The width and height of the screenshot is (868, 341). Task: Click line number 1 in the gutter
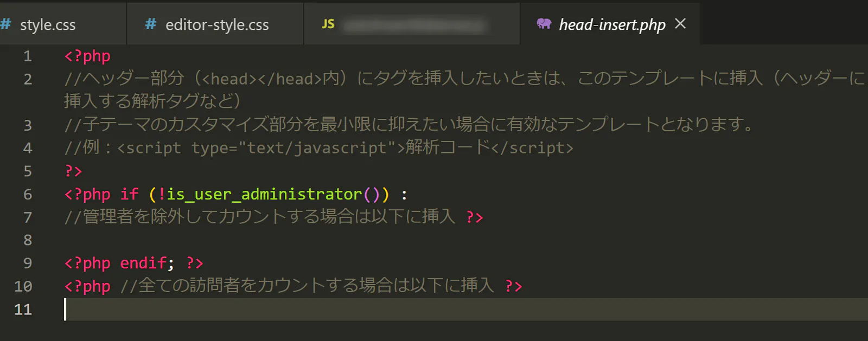click(x=28, y=56)
